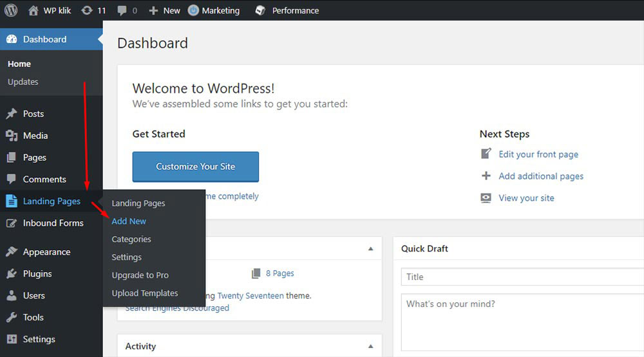Choose Landing Pages in the flyout submenu
This screenshot has height=357, width=644.
click(x=138, y=203)
